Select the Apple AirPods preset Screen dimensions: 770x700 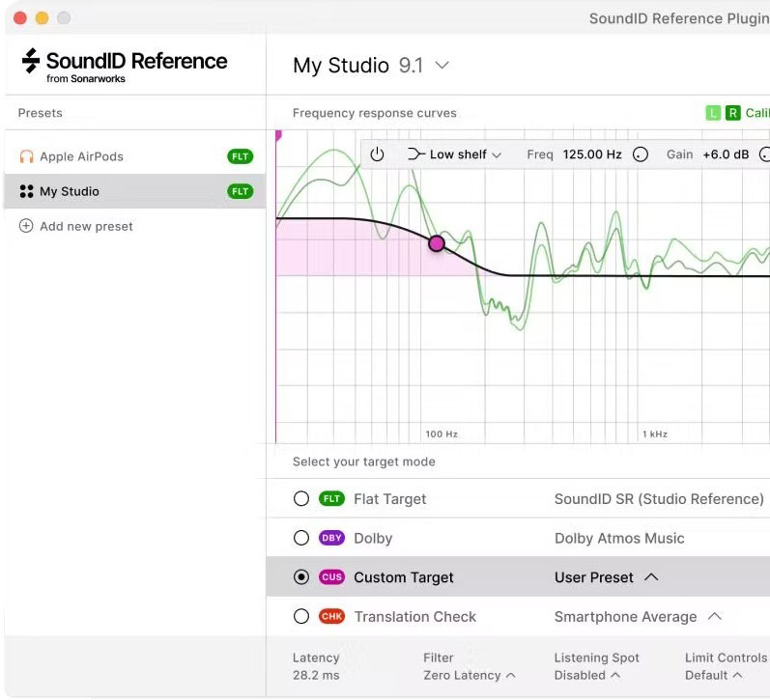pyautogui.click(x=135, y=156)
